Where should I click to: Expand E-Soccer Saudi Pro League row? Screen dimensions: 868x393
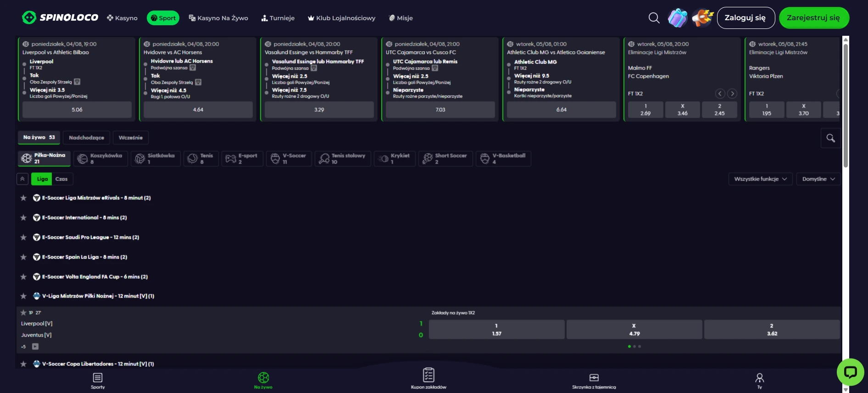click(428, 237)
